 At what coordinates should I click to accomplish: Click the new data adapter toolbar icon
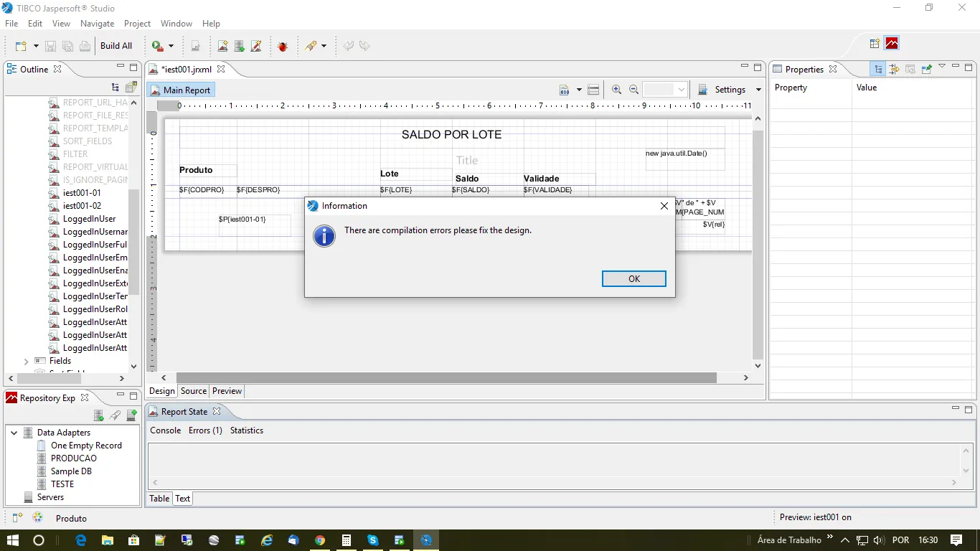[240, 46]
